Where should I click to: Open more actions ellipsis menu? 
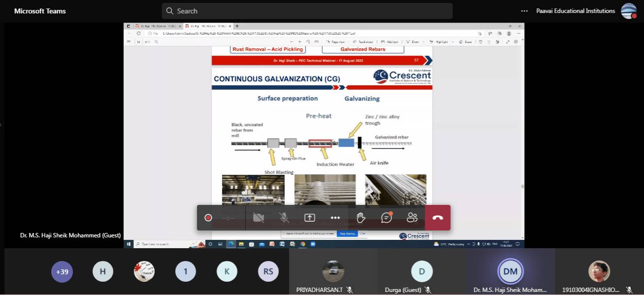click(335, 218)
